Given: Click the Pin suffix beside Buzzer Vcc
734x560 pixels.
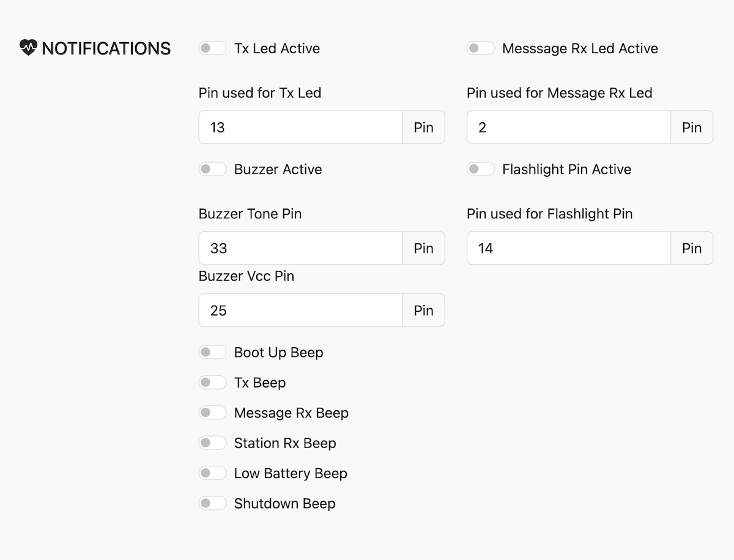Looking at the screenshot, I should 423,311.
